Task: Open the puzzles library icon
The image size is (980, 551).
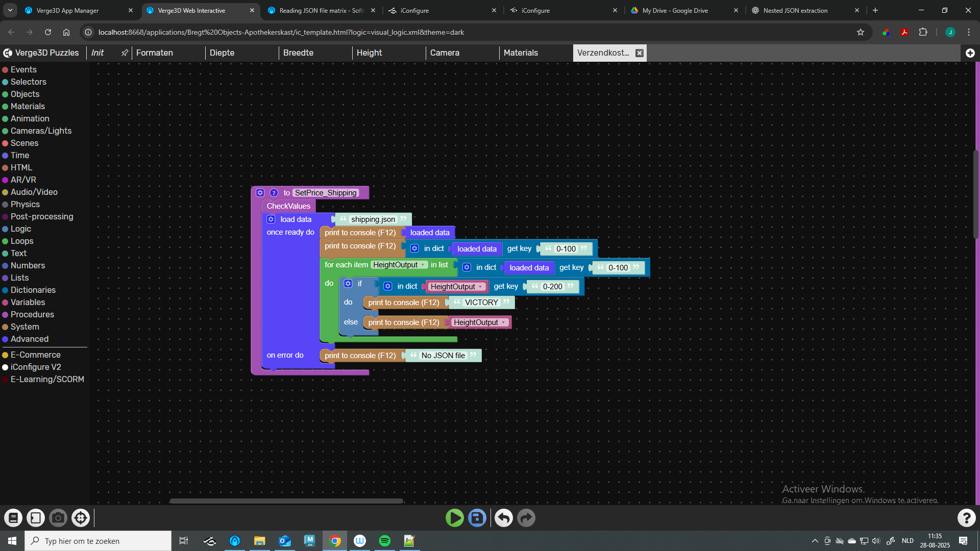Action: pos(13,518)
